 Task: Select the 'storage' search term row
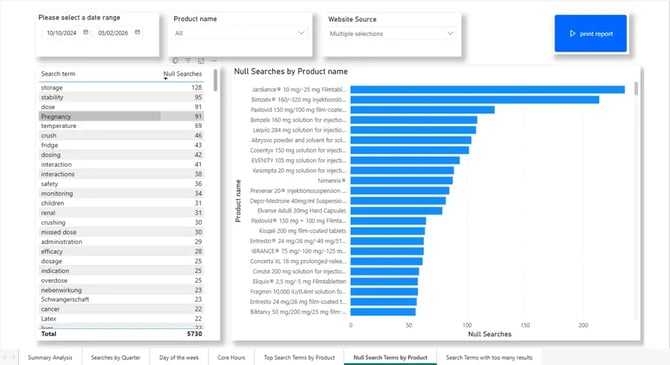point(121,87)
